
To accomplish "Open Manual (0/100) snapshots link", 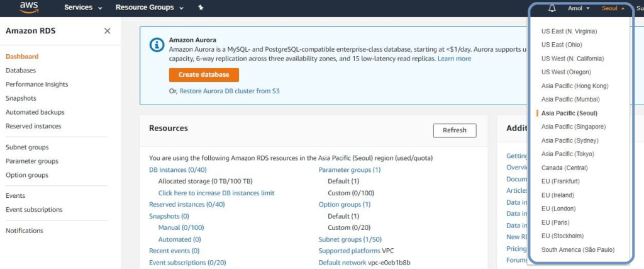I will (x=181, y=227).
